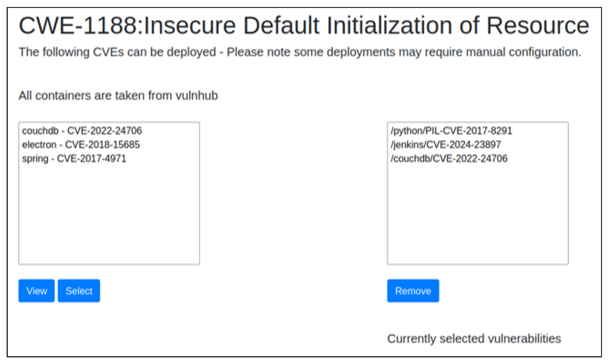Select electron - CVE-2018-15685 list entry
The height and width of the screenshot is (364, 609).
pos(81,145)
